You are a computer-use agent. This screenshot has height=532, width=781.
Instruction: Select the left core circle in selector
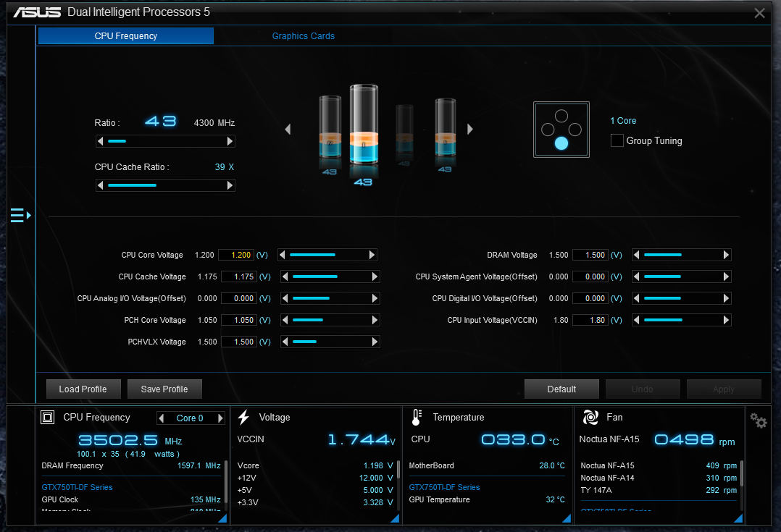(548, 130)
